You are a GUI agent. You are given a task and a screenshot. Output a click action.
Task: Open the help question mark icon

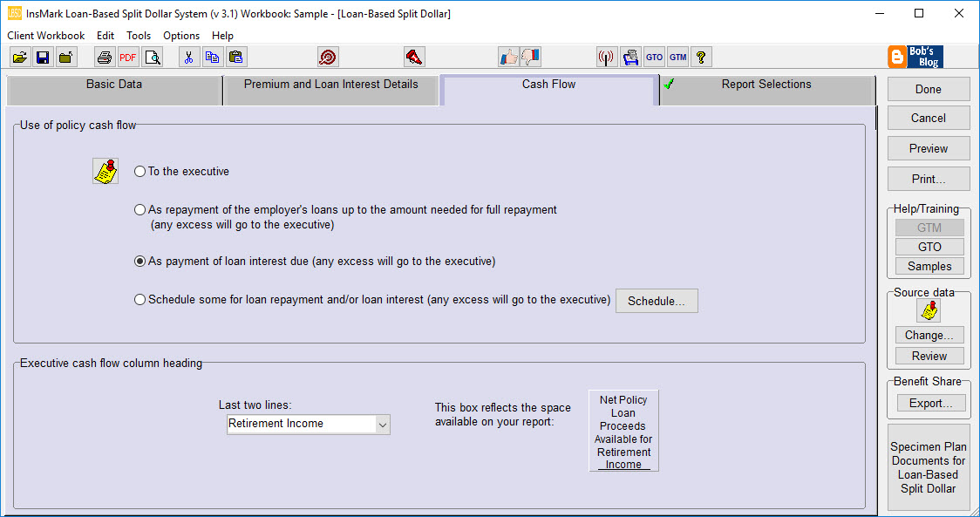click(700, 57)
